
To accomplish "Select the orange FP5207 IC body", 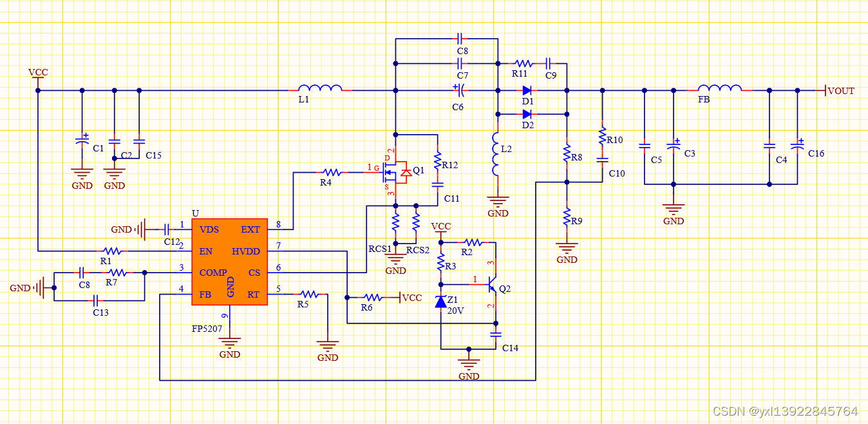I will (229, 262).
